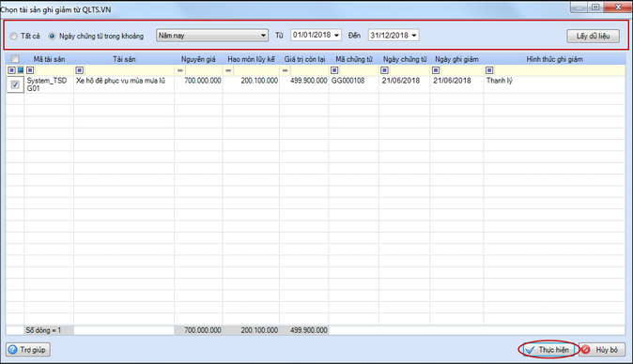Viewport: 633px width, 364px height.
Task: Sort by the Mã chứng từ column header
Action: pos(354,59)
